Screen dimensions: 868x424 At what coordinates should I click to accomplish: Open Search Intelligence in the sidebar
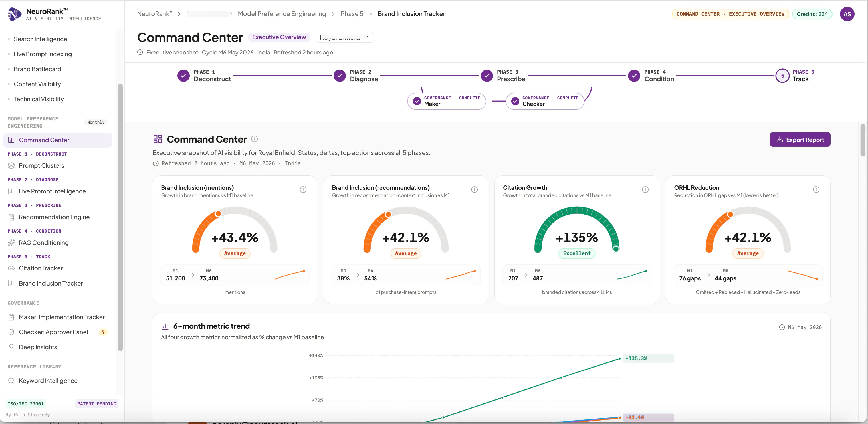point(41,39)
